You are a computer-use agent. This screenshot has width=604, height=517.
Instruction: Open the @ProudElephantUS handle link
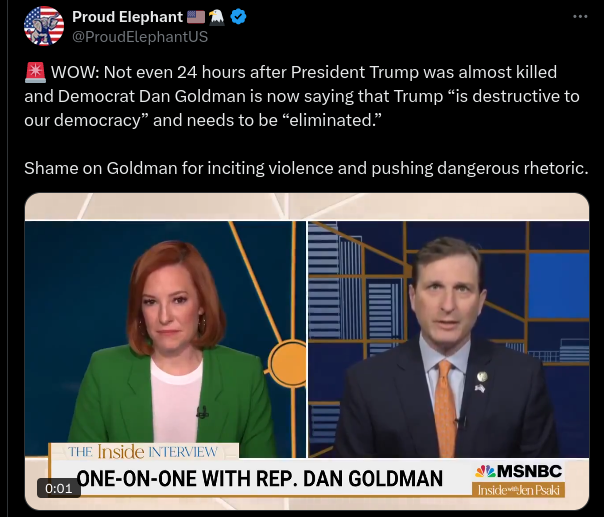140,37
